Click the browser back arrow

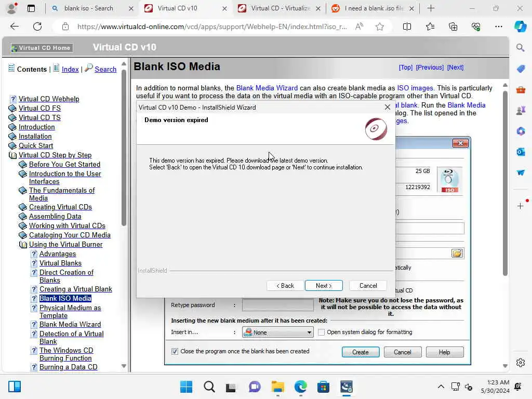[x=15, y=26]
